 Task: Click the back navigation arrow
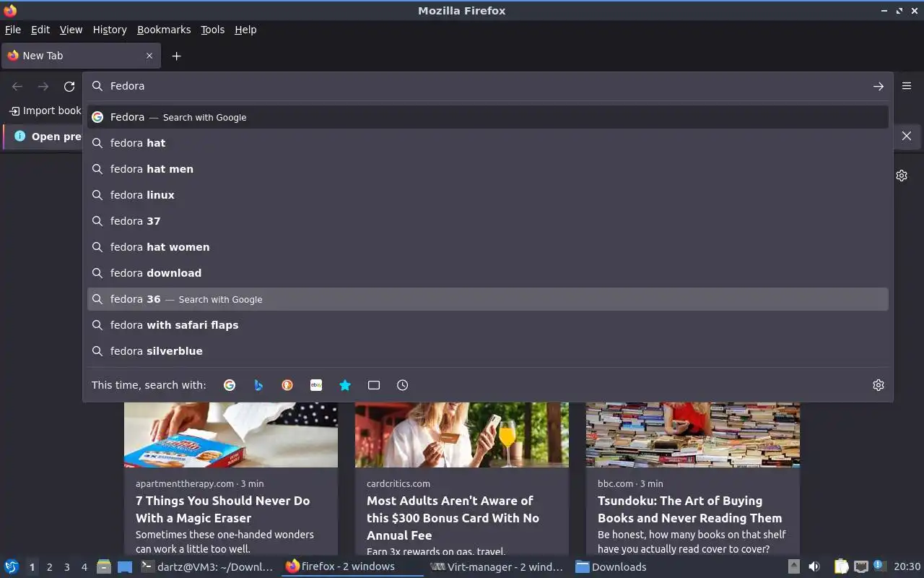click(17, 86)
